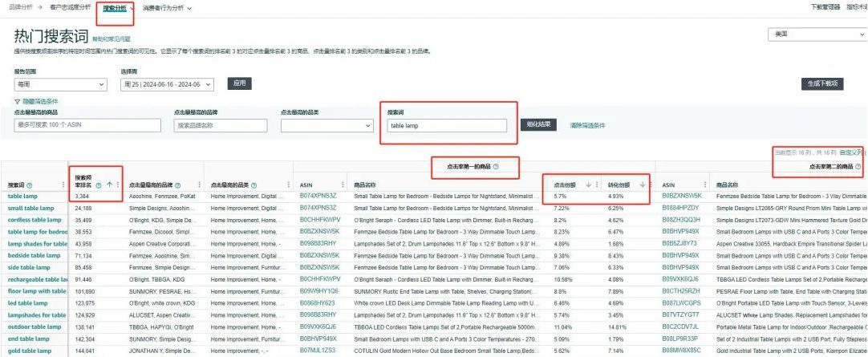Open second-product ASIN B08ZH3QQ3H
Image resolution: width=868 pixels, height=357 pixels.
[x=681, y=220]
